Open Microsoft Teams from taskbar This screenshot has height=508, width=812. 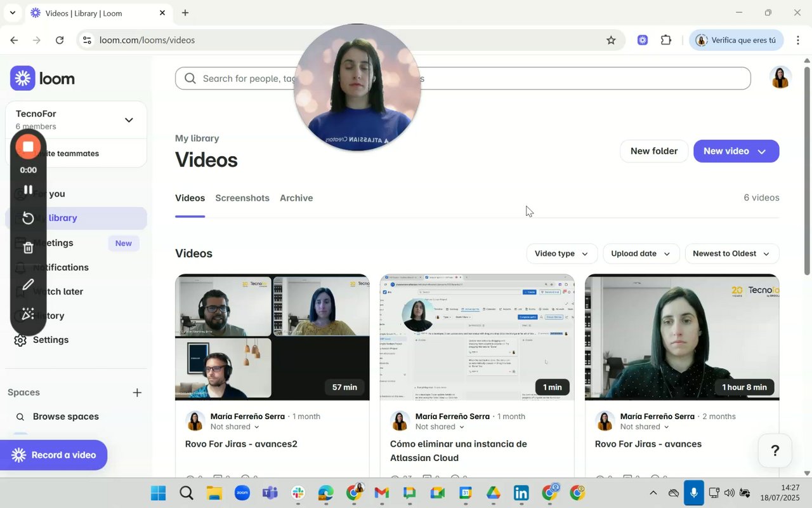[270, 493]
